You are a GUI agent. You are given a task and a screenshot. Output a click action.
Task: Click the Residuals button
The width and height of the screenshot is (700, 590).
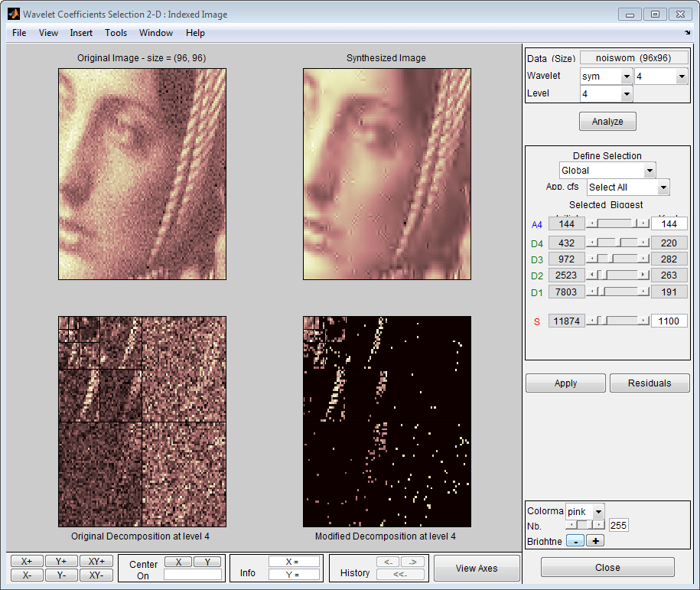pos(650,383)
